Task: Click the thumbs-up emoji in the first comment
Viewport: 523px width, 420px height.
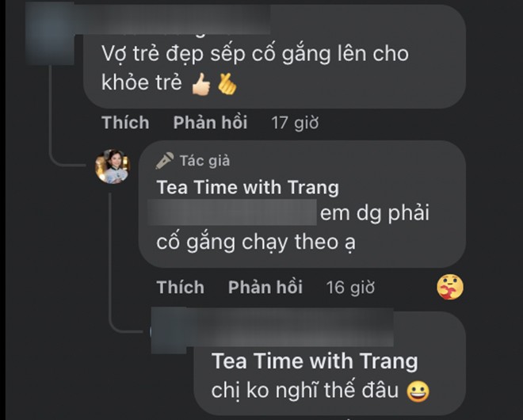Action: pos(201,84)
